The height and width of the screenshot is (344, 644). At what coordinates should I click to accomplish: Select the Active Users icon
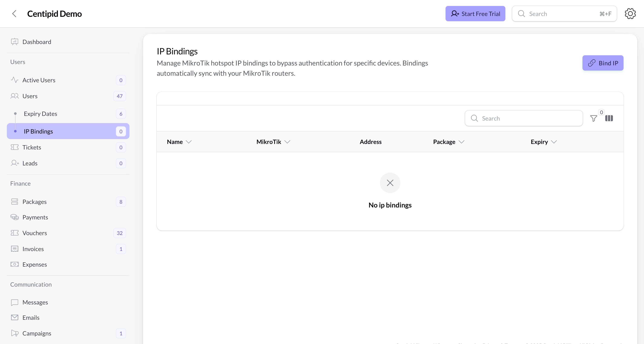[x=14, y=80]
